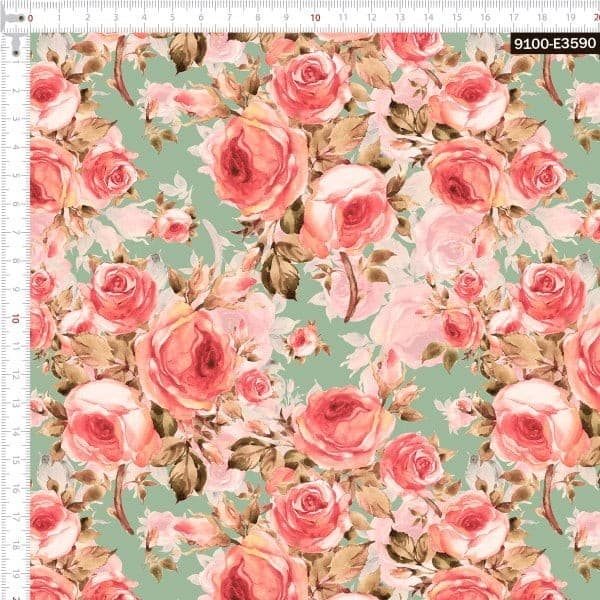
Task: Click the number 15 on the horizontal ruler
Action: pyautogui.click(x=457, y=18)
